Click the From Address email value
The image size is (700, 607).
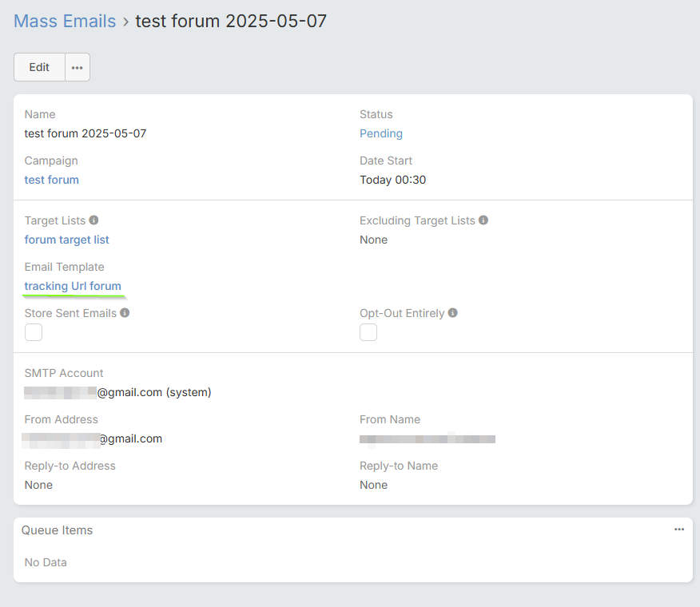tap(93, 438)
